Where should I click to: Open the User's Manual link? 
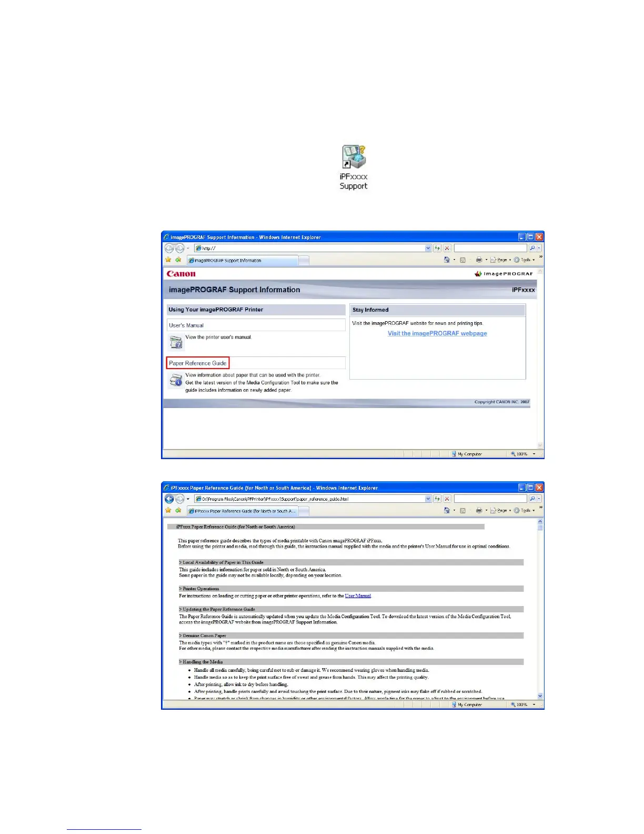click(x=186, y=325)
